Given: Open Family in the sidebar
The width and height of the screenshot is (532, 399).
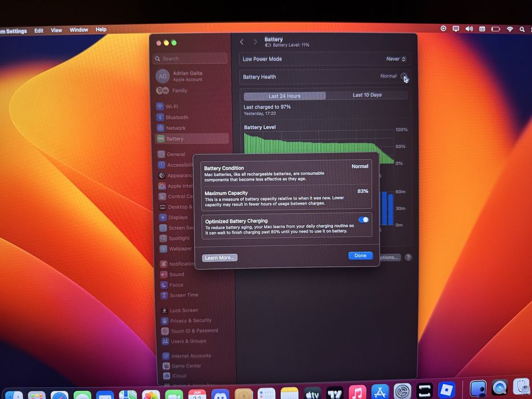Looking at the screenshot, I should [172, 91].
